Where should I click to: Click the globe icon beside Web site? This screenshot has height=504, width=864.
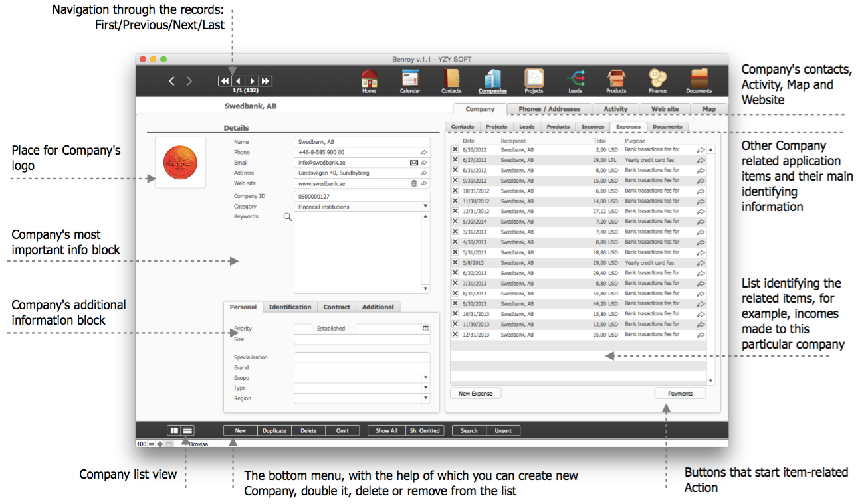(414, 183)
